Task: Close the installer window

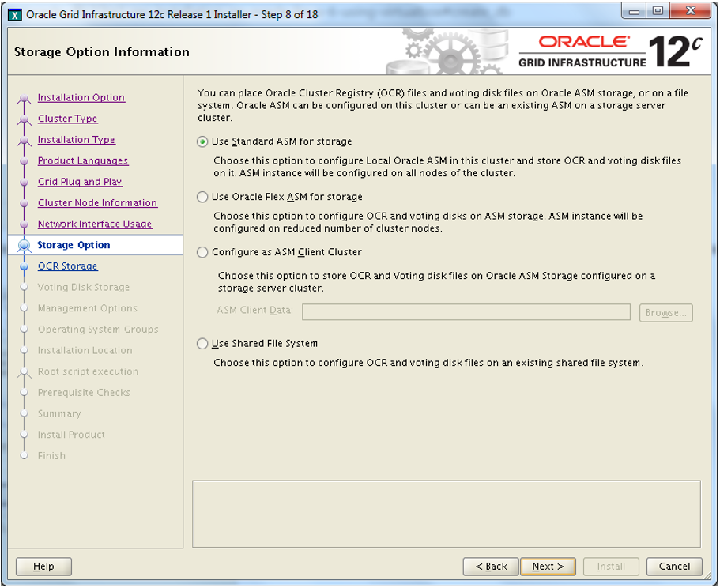Action: (x=691, y=11)
